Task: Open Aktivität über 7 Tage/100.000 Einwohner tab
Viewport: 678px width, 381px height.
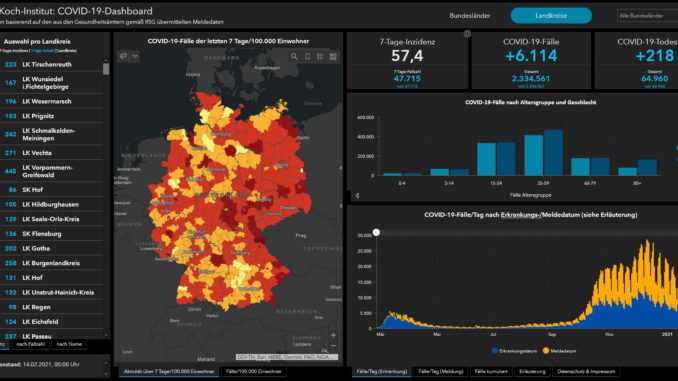Action: (x=169, y=371)
